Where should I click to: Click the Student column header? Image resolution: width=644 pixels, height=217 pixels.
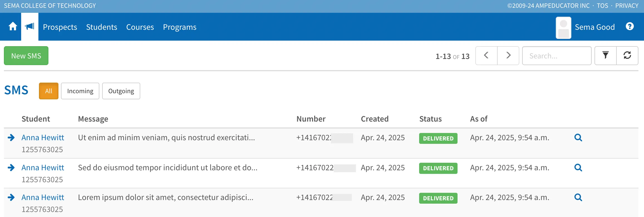coord(36,119)
